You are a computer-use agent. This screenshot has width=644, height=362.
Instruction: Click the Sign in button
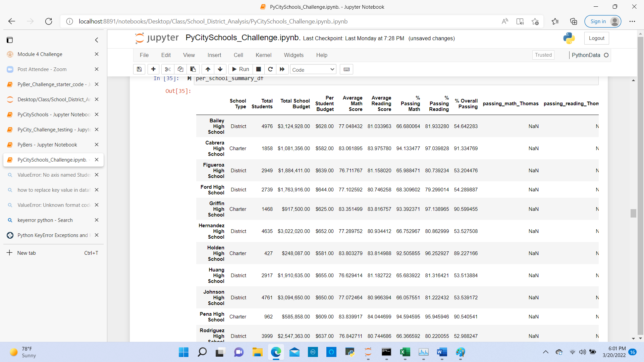[603, 21]
